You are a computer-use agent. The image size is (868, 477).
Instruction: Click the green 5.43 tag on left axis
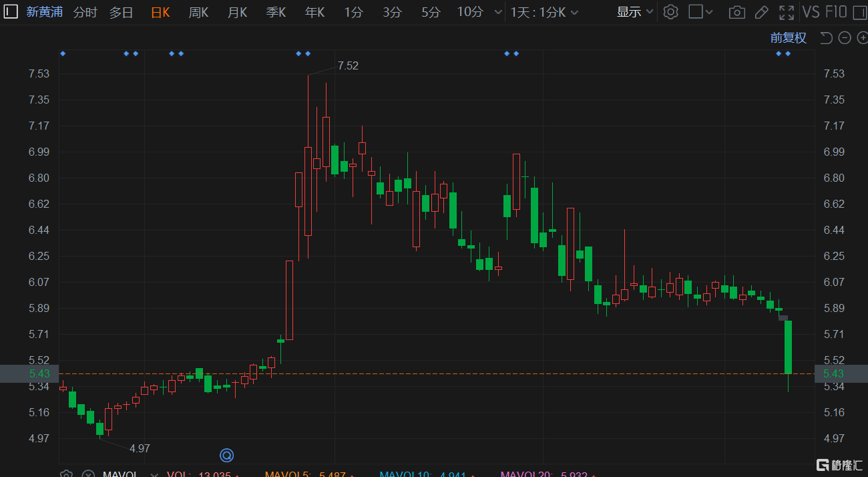[x=29, y=373]
